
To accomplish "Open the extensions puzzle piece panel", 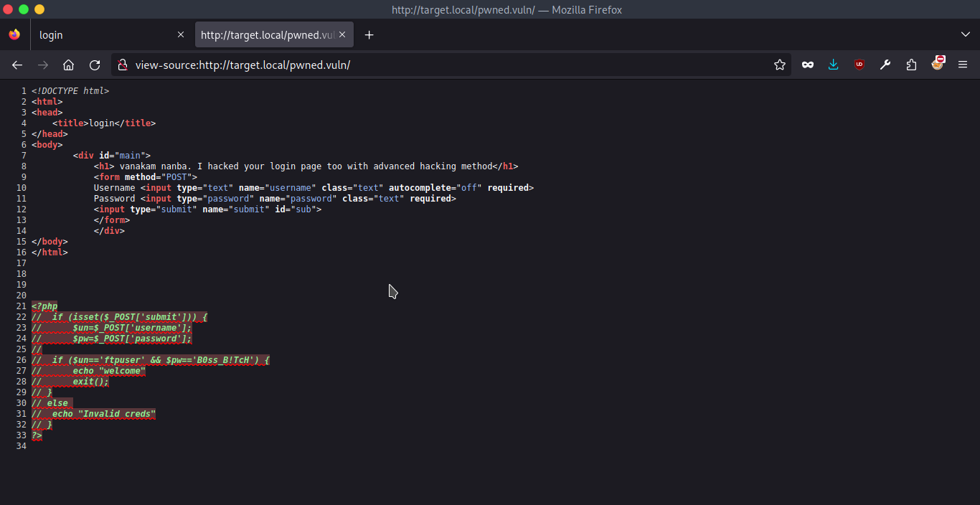I will coord(911,65).
